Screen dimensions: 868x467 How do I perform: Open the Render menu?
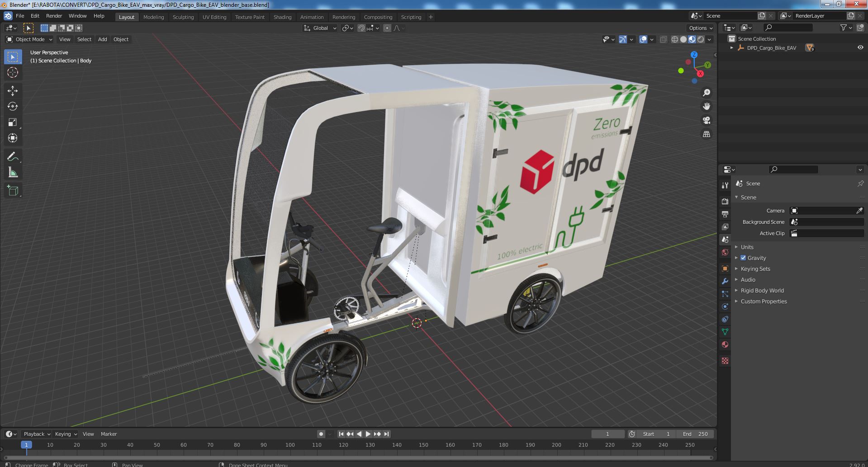click(x=54, y=16)
